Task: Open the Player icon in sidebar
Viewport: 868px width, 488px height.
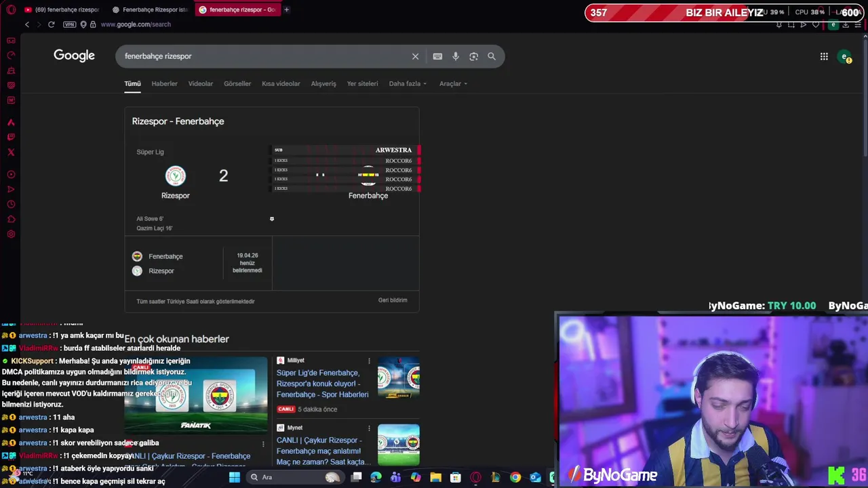Action: [x=11, y=174]
